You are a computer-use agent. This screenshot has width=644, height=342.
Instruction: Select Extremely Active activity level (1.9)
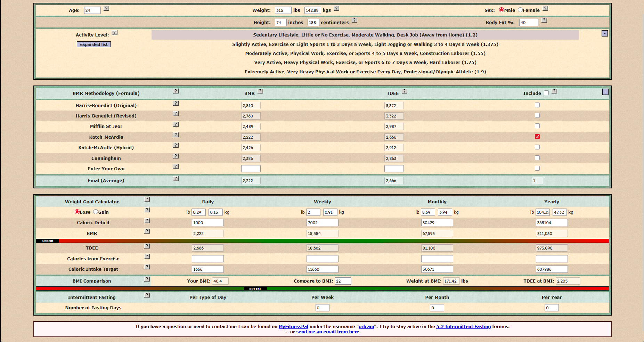365,72
